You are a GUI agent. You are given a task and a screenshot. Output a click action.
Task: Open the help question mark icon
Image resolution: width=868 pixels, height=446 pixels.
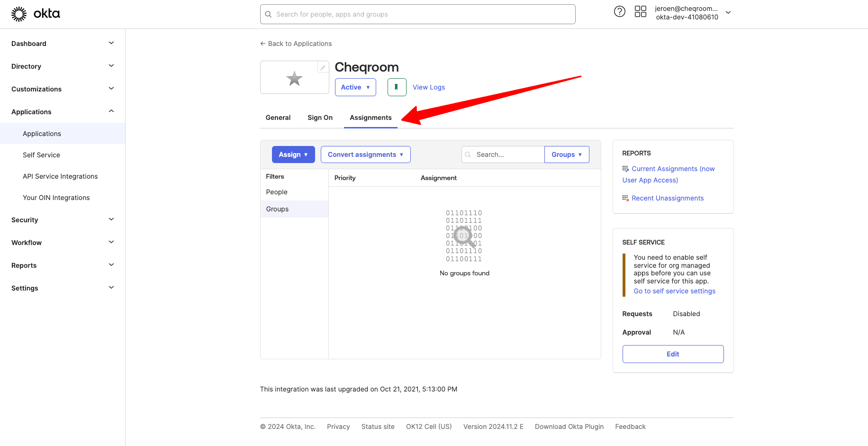[x=619, y=11]
